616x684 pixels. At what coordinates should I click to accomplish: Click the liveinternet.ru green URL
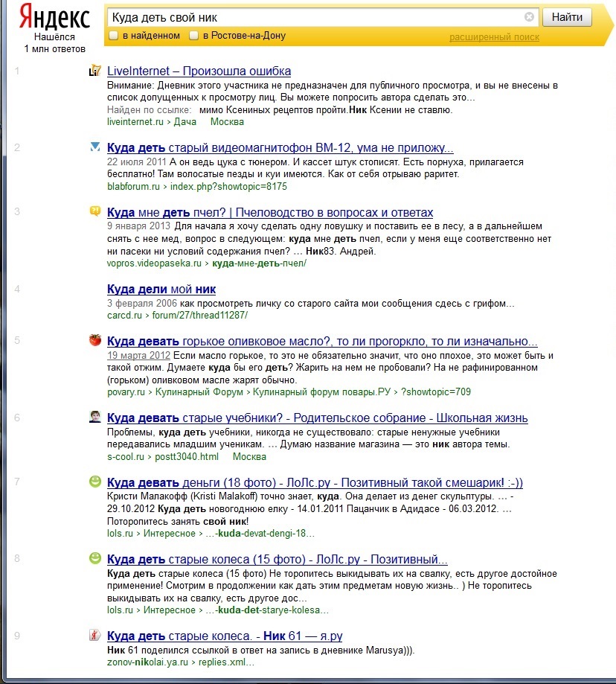[x=135, y=122]
